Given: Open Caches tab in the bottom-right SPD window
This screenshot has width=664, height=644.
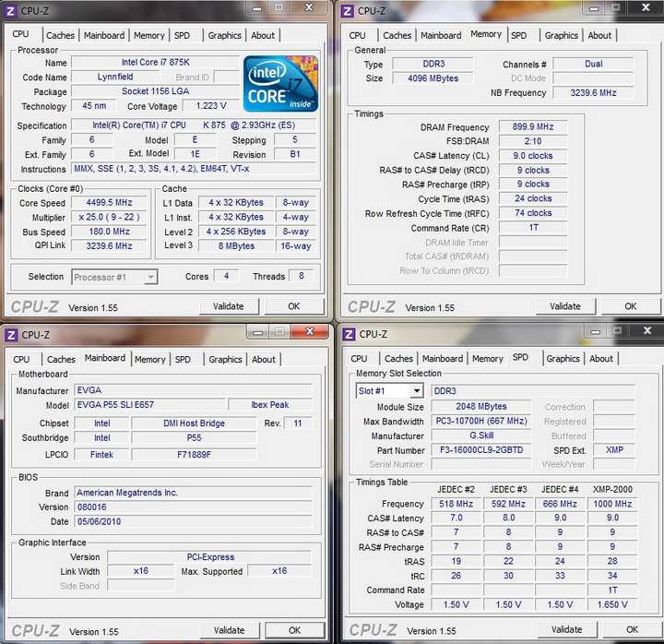Looking at the screenshot, I should pos(399,358).
